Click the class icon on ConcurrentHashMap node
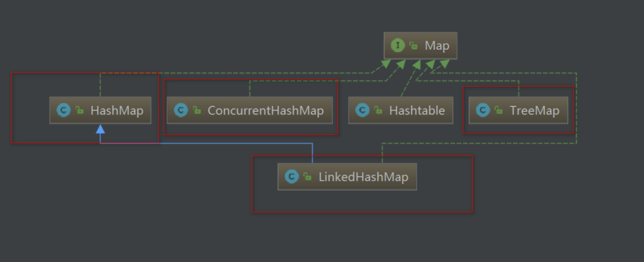Viewport: 644px width, 262px height. [x=181, y=111]
